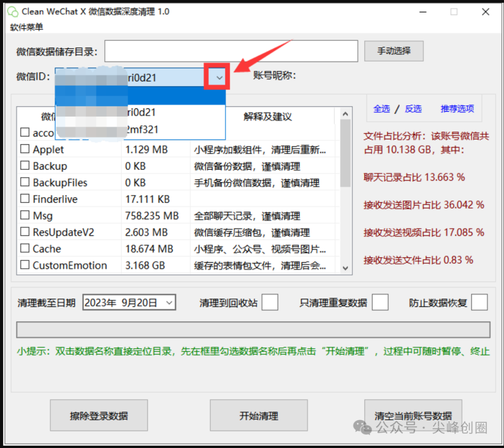
Task: Click the 17.111 KB size cell
Action: (147, 199)
